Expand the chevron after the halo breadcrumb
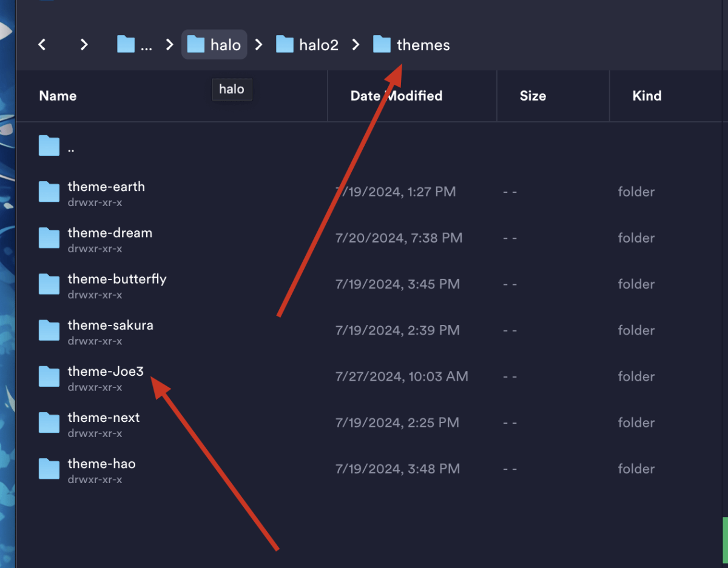The width and height of the screenshot is (728, 568). click(259, 45)
